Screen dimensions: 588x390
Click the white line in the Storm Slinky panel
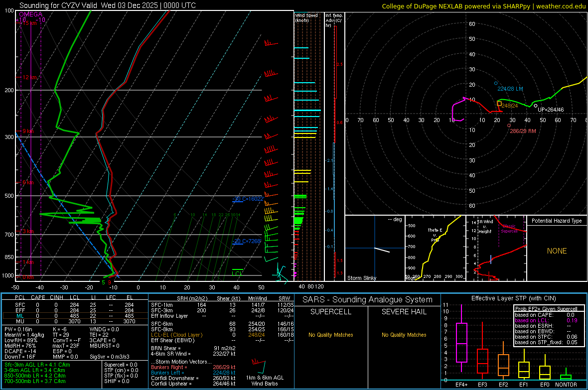click(382, 250)
